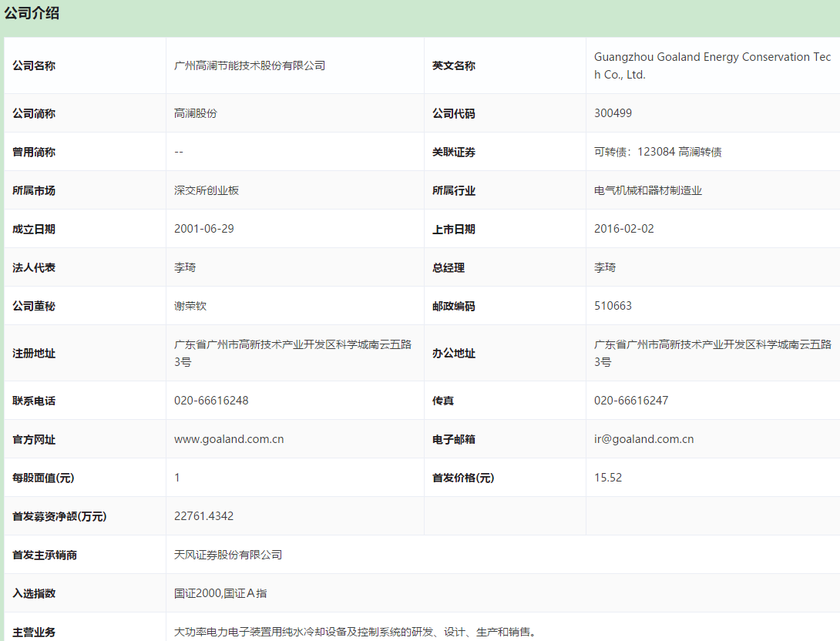This screenshot has width=840, height=641.
Task: Select the company name 广州高澜节能技术股份有限公司
Action: point(250,66)
